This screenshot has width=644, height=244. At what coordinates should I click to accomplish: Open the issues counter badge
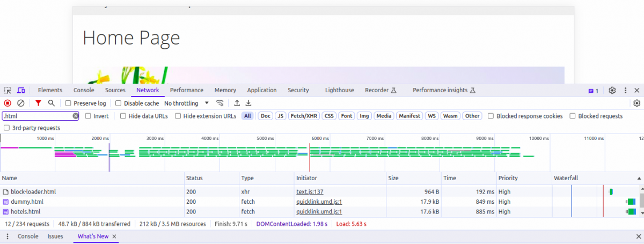(x=593, y=91)
